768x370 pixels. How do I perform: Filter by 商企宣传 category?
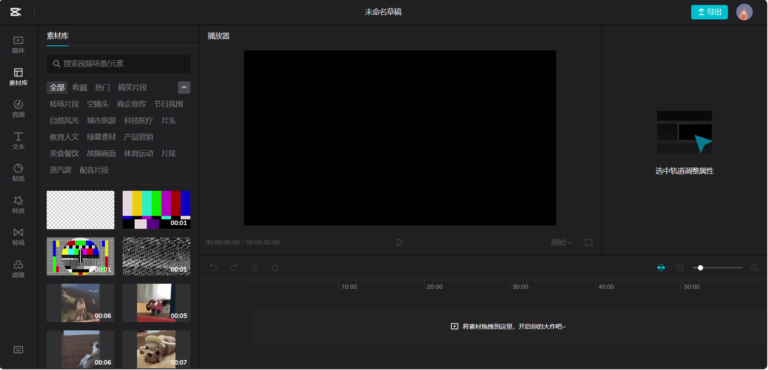pyautogui.click(x=131, y=104)
